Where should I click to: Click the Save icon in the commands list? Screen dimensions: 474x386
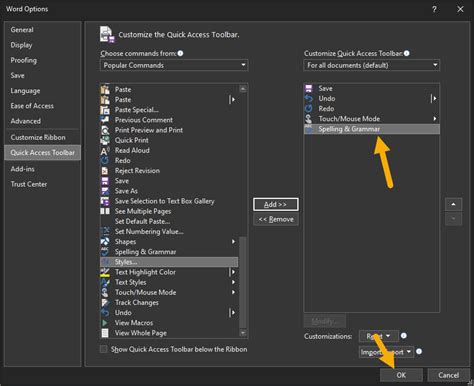click(105, 181)
